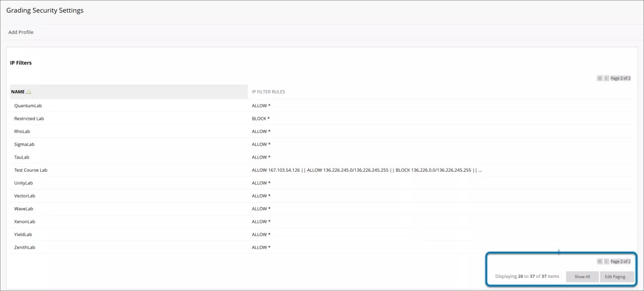
Task: Click the bottom previous-page chevron icon
Action: tap(606, 261)
